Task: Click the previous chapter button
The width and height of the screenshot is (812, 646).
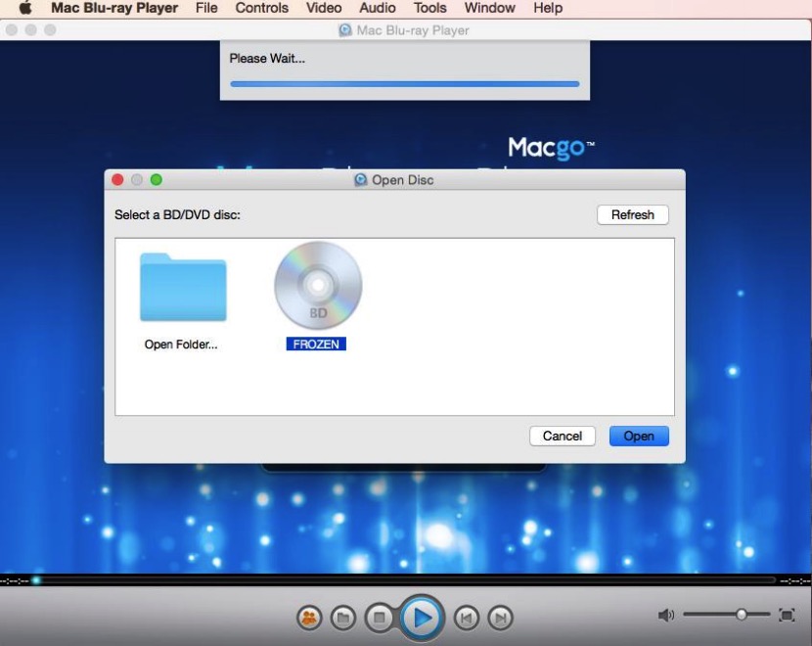Action: coord(466,618)
